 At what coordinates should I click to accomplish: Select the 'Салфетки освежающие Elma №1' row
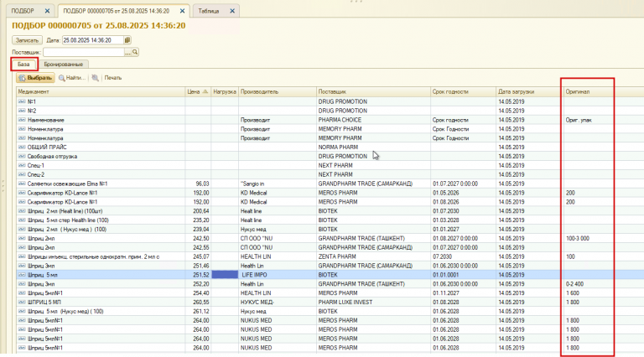pos(329,184)
